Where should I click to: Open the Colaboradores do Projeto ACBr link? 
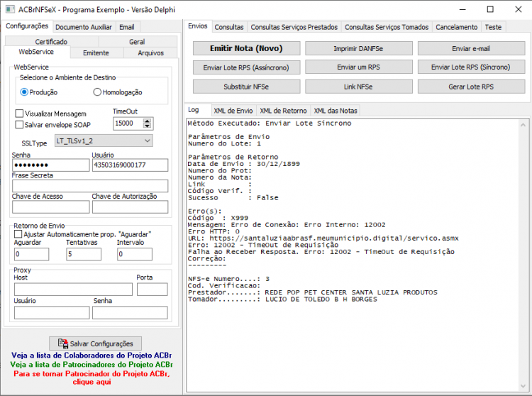pos(92,356)
